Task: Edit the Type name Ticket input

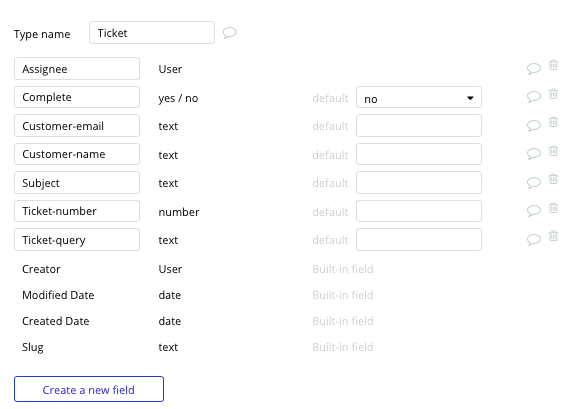Action: [x=152, y=33]
